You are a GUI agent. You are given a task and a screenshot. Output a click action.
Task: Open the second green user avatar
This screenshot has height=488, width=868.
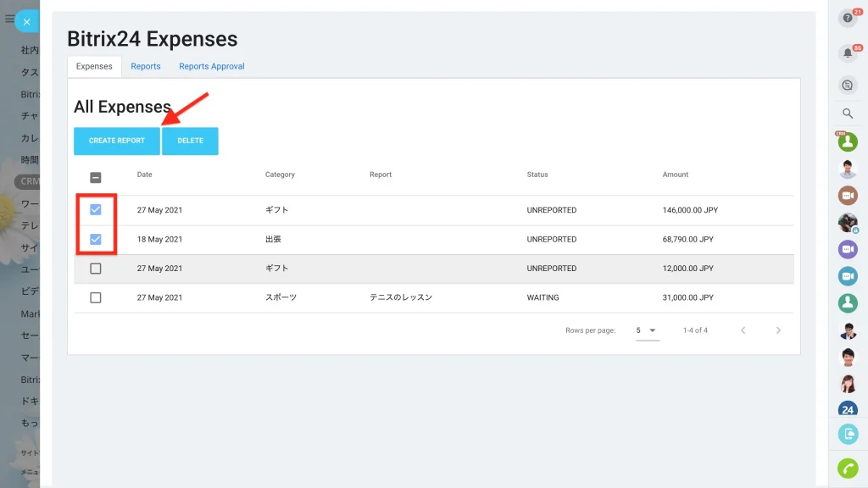point(848,302)
